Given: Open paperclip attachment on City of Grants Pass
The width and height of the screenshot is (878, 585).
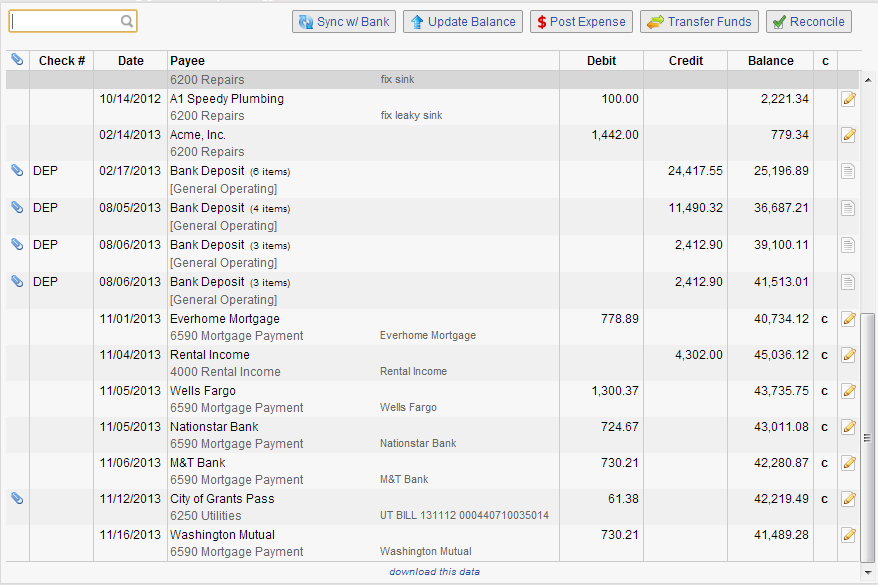Looking at the screenshot, I should [x=17, y=498].
